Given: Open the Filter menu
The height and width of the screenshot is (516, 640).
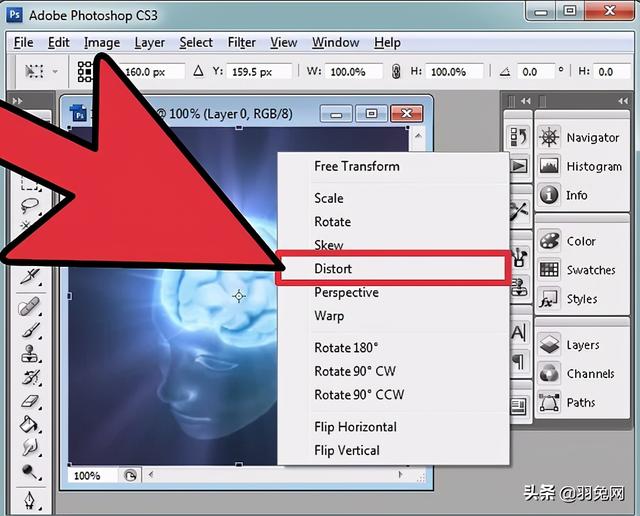Looking at the screenshot, I should [242, 42].
